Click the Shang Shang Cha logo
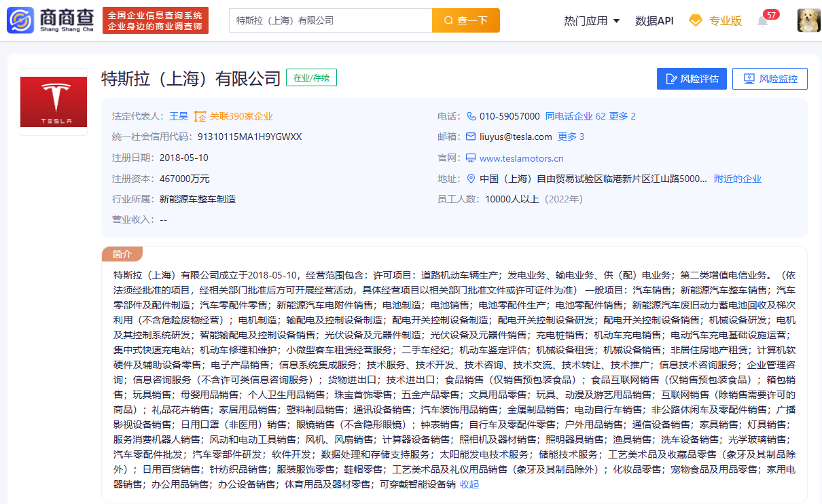The height and width of the screenshot is (504, 822). tap(50, 20)
